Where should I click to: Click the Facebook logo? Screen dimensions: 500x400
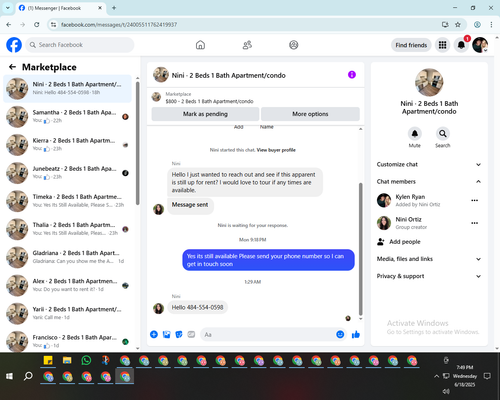(x=14, y=45)
